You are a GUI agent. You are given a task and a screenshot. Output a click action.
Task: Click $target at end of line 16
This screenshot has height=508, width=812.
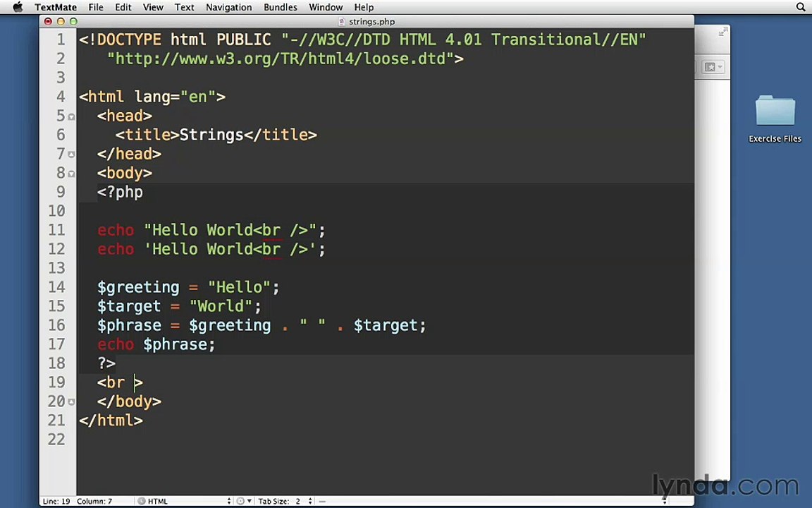pos(386,325)
